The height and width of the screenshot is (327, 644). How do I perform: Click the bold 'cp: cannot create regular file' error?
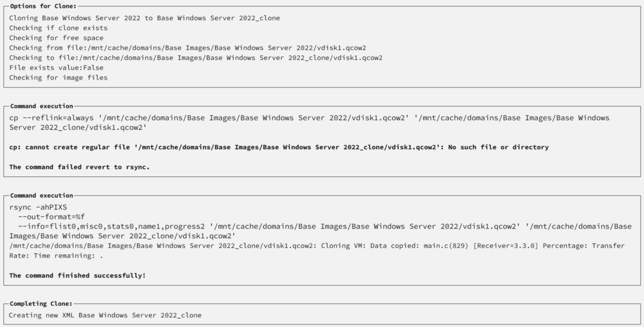pyautogui.click(x=279, y=147)
